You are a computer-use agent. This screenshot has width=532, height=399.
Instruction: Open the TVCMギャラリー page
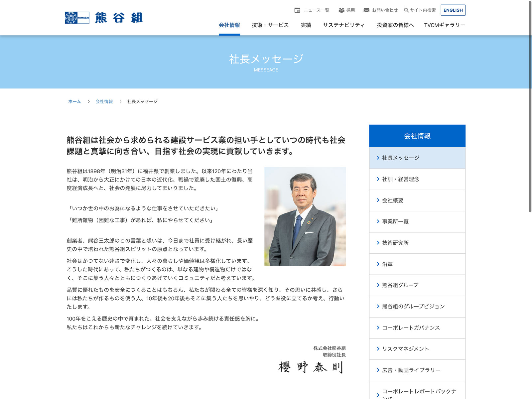pyautogui.click(x=445, y=25)
